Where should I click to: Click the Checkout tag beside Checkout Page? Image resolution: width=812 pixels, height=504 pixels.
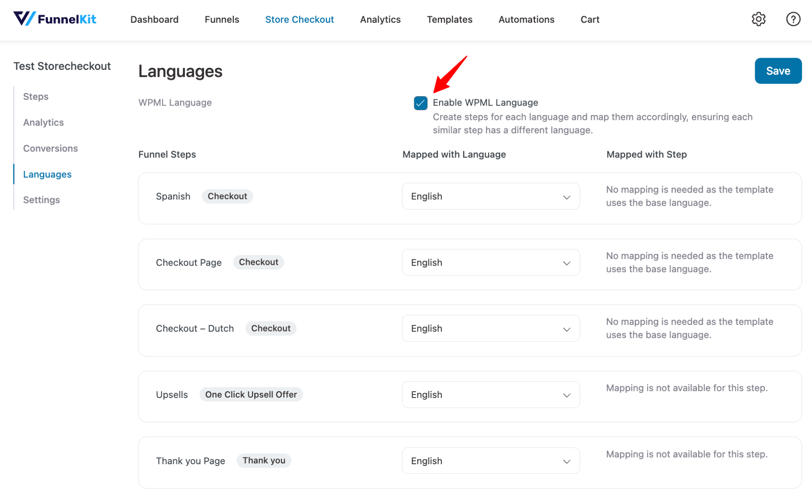click(259, 262)
